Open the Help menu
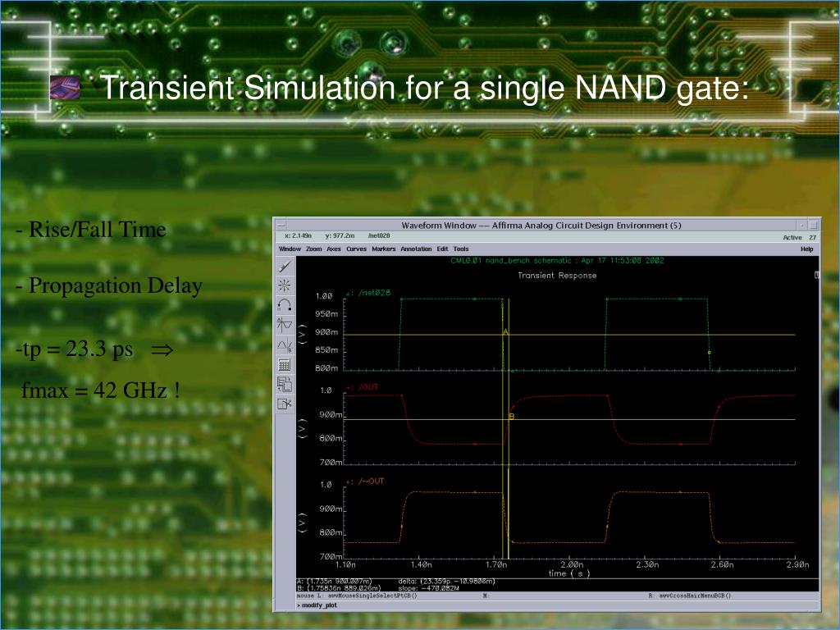Image resolution: width=840 pixels, height=630 pixels. (x=807, y=249)
